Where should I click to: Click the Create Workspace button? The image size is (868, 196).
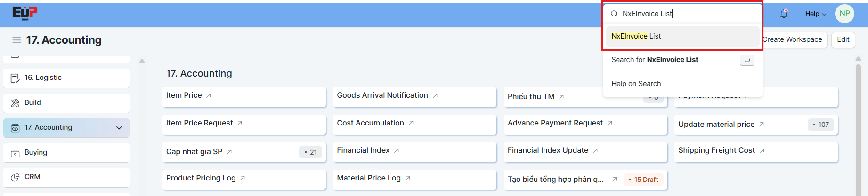792,39
